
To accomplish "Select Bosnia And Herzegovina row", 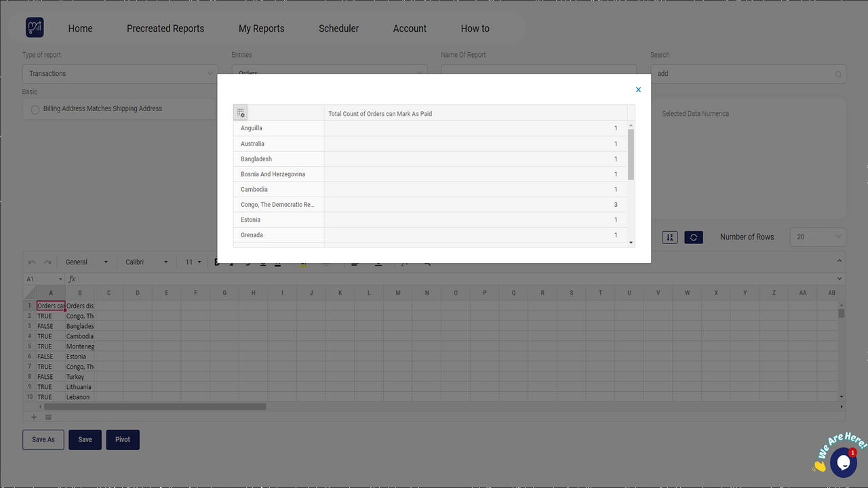I will [279, 174].
